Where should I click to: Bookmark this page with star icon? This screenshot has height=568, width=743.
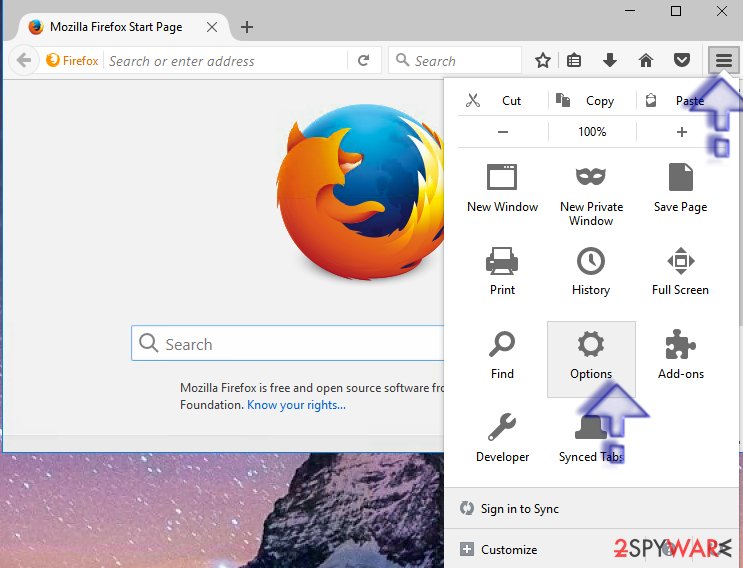point(543,60)
